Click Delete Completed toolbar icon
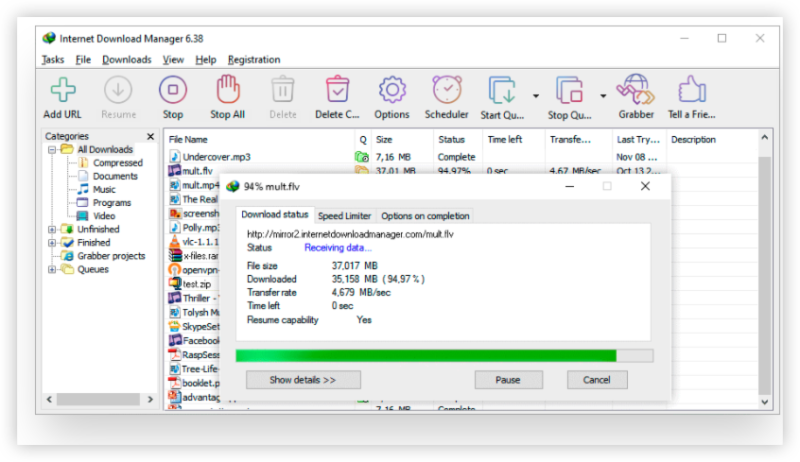Image resolution: width=800 pixels, height=462 pixels. (337, 90)
